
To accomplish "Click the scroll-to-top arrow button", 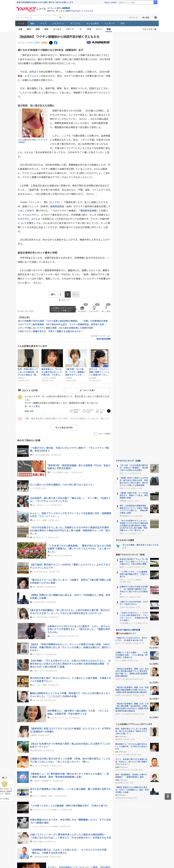I will [x=168, y=796].
